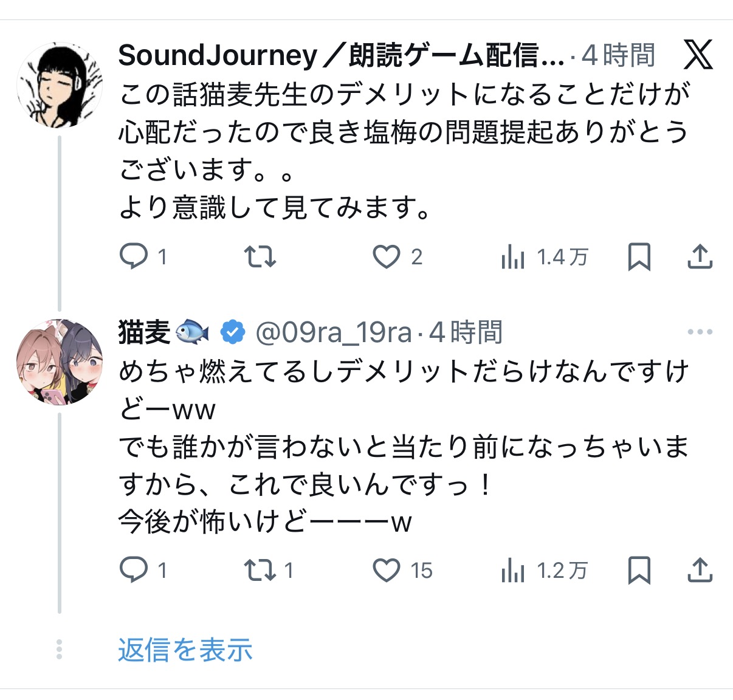Bookmark 猫麦's post
The width and height of the screenshot is (733, 700).
tap(639, 570)
